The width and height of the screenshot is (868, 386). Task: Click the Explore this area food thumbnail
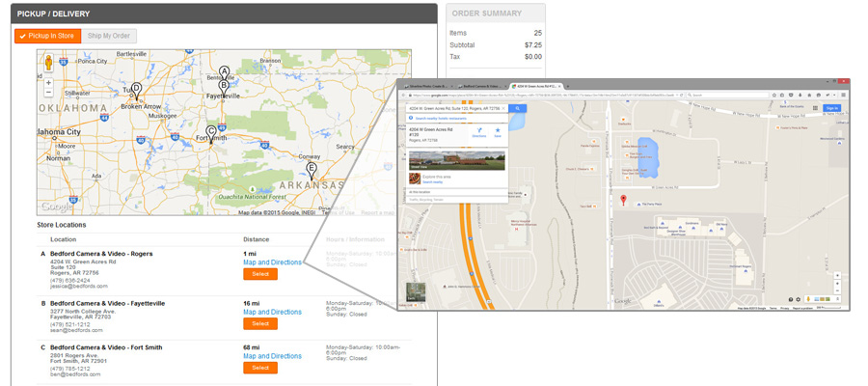(x=415, y=179)
